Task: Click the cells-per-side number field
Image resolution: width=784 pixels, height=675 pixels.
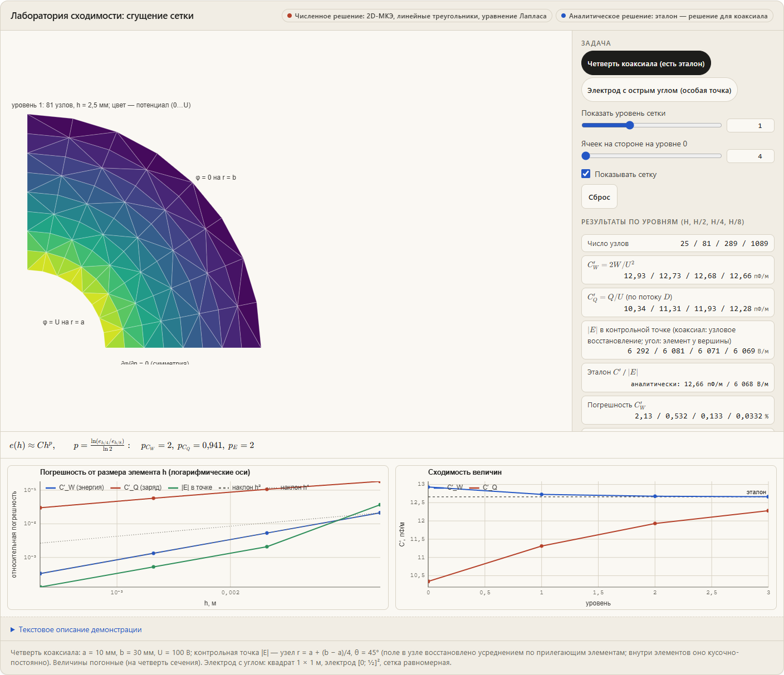Action: pyautogui.click(x=750, y=156)
